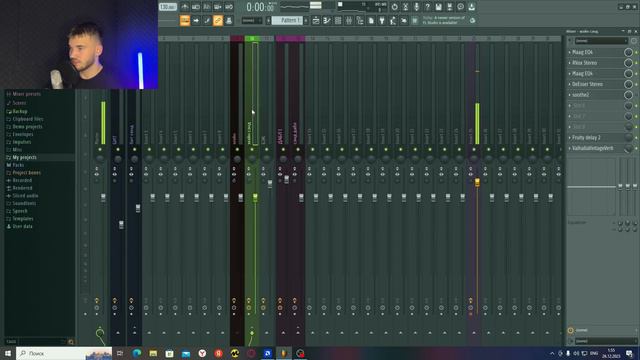The height and width of the screenshot is (360, 640).
Task: Open the Playlist view icon
Action: [316, 20]
